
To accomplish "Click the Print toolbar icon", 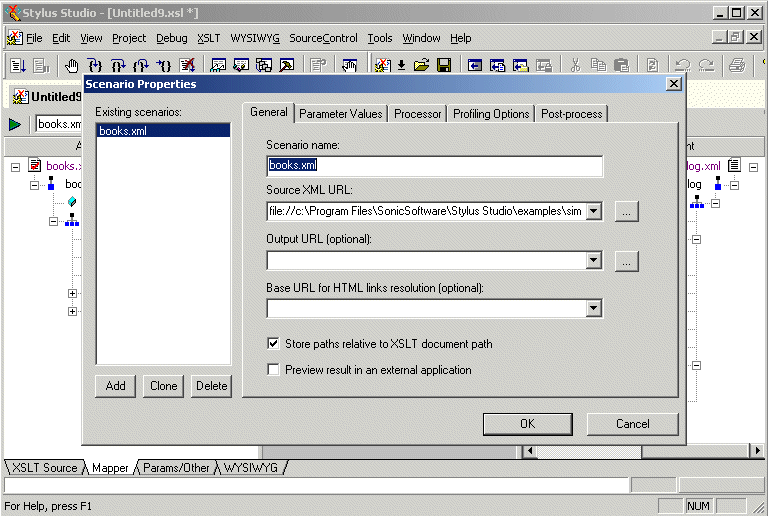I will (x=737, y=66).
